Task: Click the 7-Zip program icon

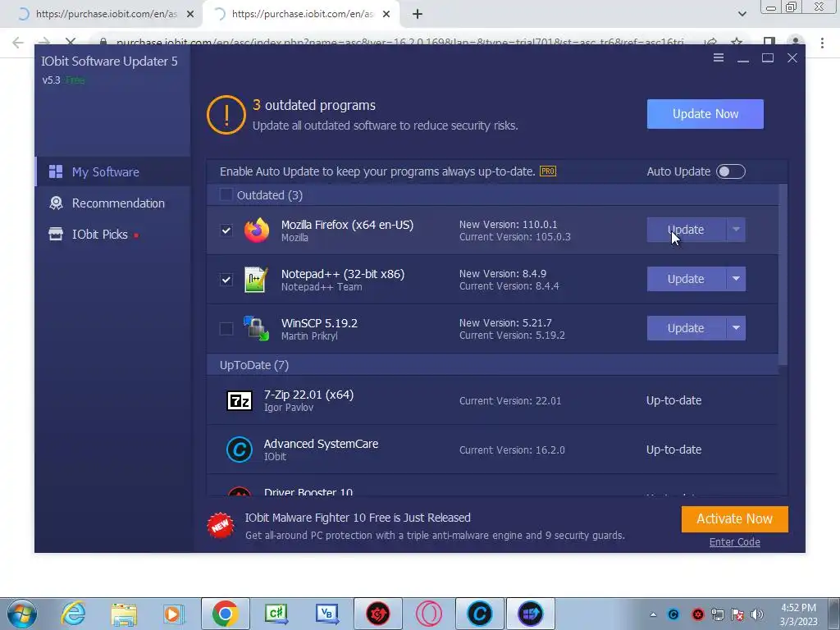Action: [240, 400]
